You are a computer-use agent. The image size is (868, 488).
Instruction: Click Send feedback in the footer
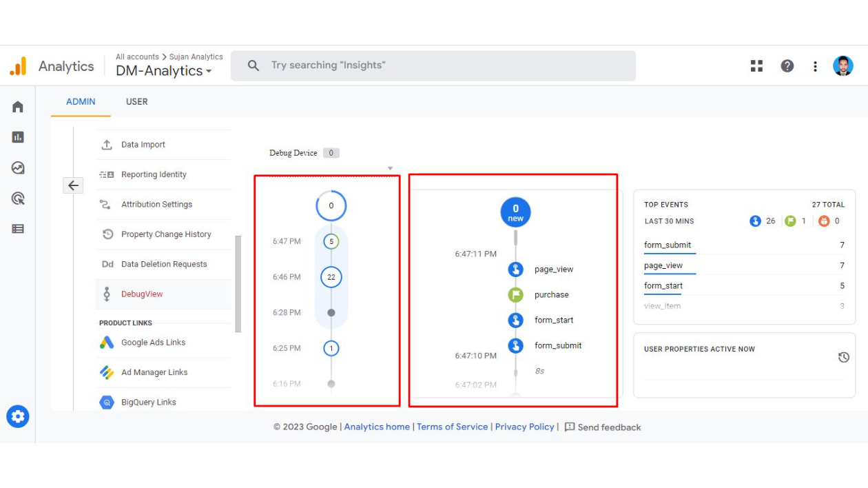pyautogui.click(x=603, y=427)
